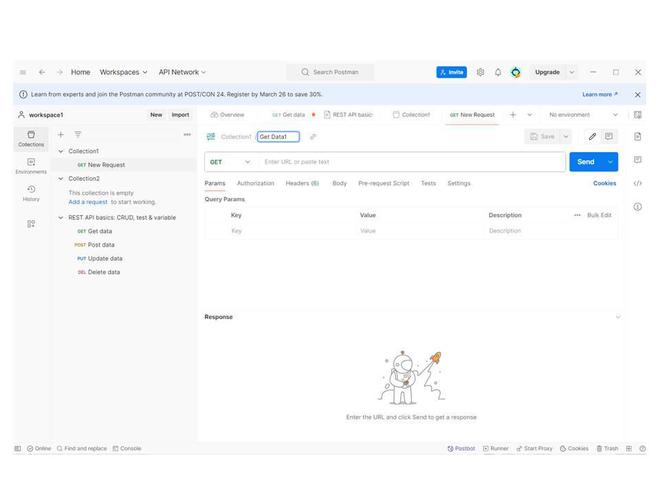Click Learn more in the banner
The width and height of the screenshot is (660, 495).
[x=599, y=95]
